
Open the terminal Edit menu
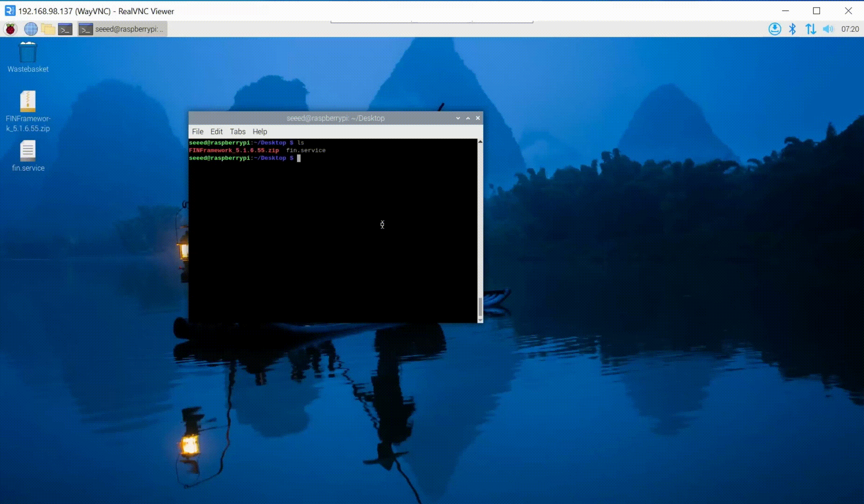click(x=216, y=132)
